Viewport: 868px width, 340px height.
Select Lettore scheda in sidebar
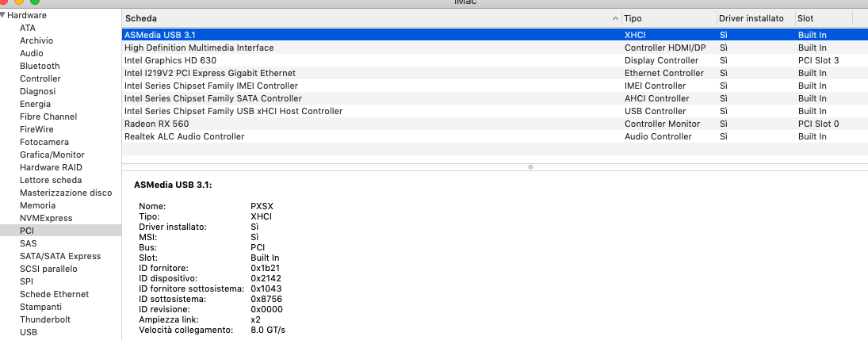pyautogui.click(x=51, y=180)
